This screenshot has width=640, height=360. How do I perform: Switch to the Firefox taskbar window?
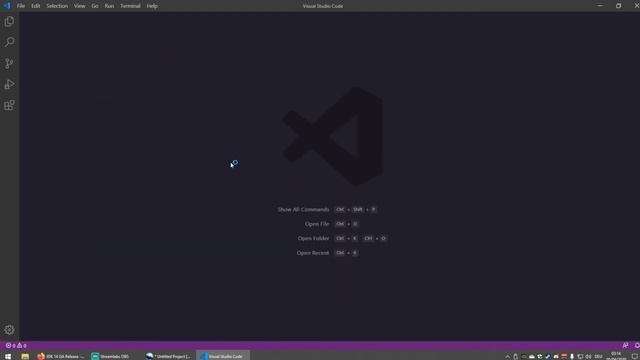tap(60, 356)
